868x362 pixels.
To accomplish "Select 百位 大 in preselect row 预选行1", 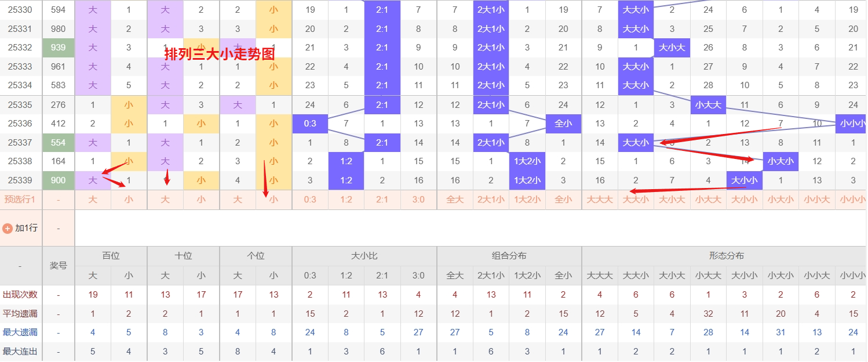I will (93, 200).
